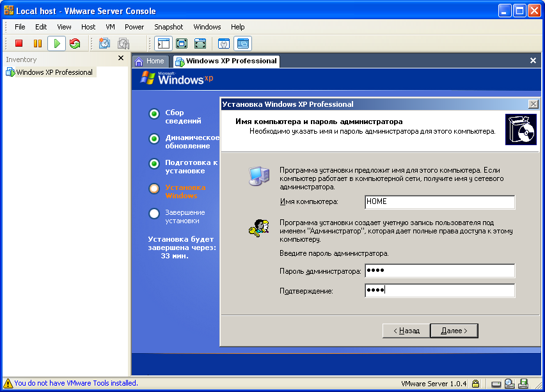Switch to the Home tab

tap(150, 61)
